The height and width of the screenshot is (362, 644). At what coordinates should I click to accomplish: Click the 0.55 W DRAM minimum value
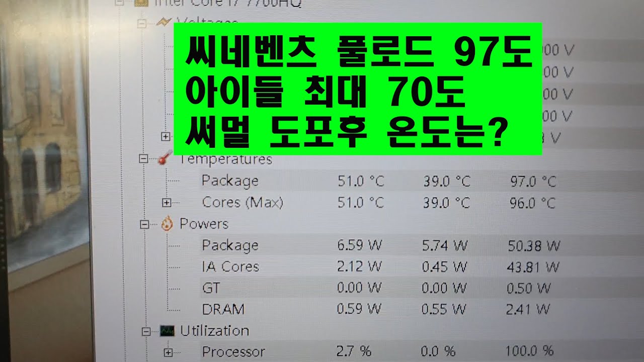click(x=445, y=310)
